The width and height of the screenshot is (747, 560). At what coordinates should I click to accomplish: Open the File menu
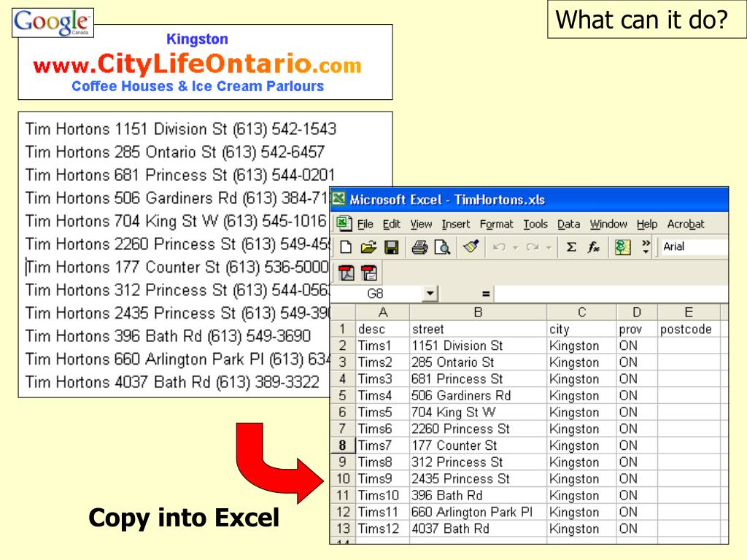365,224
